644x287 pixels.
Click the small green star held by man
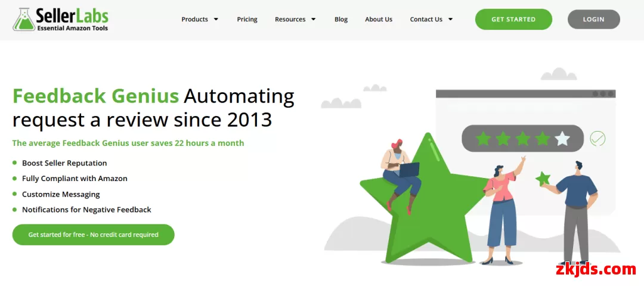point(543,179)
